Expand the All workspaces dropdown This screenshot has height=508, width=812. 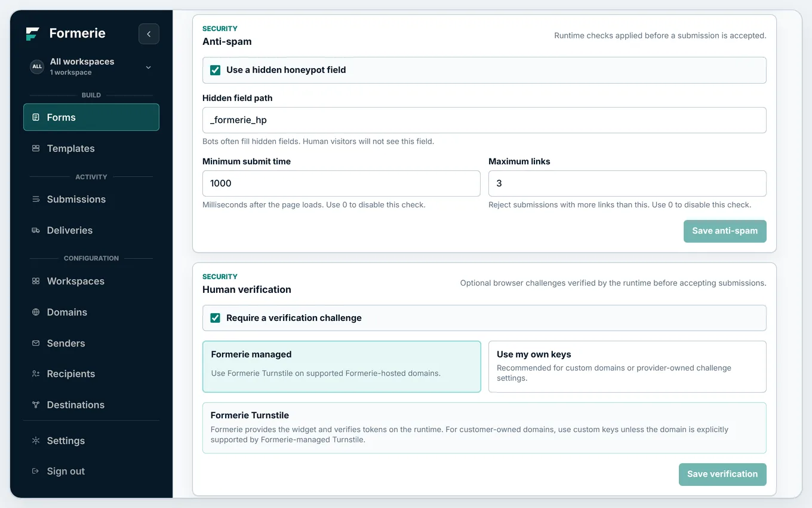pos(91,66)
